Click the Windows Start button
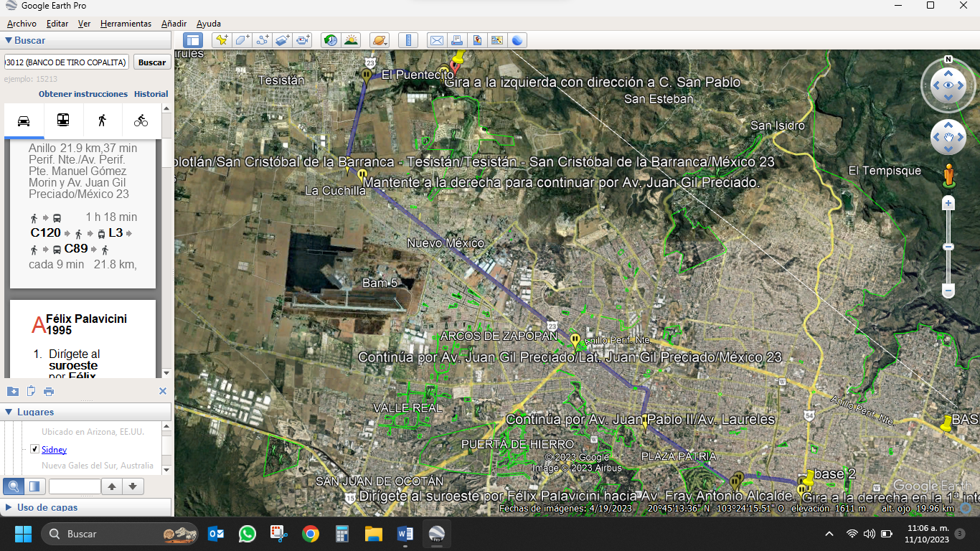This screenshot has width=980, height=551. point(23,534)
